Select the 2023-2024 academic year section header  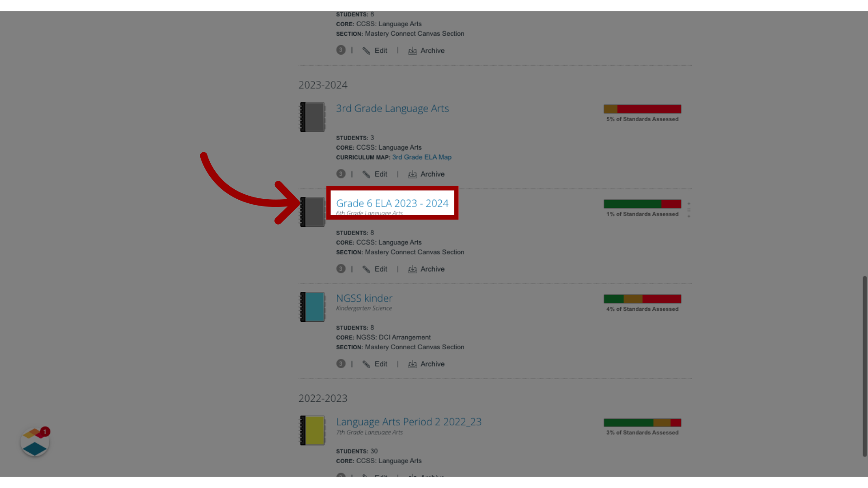pos(322,84)
